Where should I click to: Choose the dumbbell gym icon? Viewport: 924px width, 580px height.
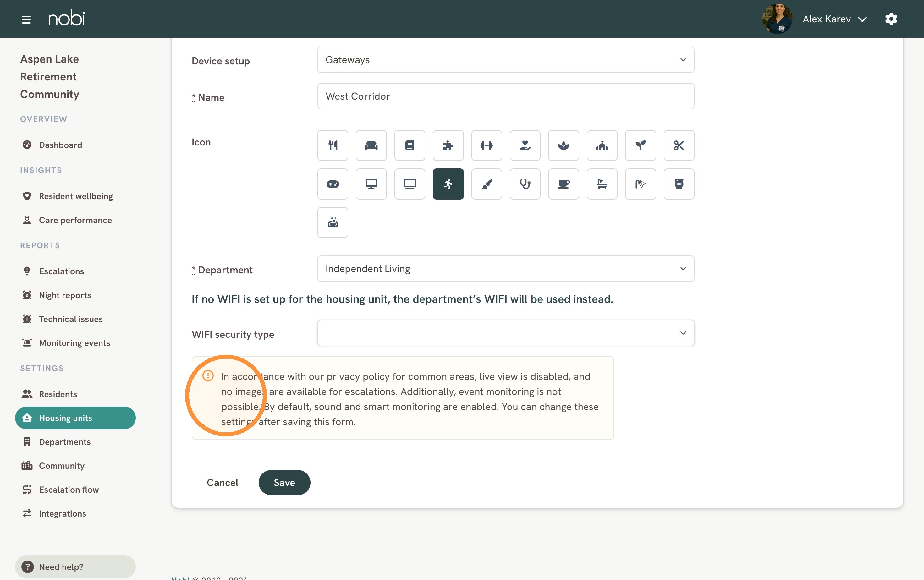[487, 145]
